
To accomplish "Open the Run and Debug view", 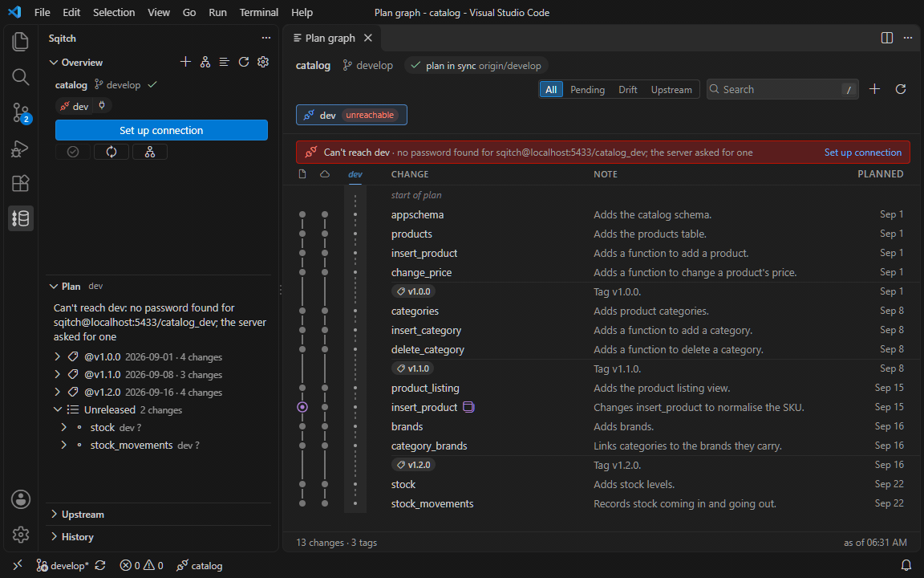I will (21, 148).
